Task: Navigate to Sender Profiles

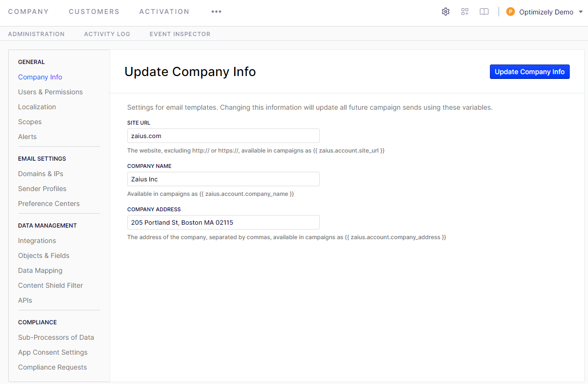Action: tap(42, 188)
